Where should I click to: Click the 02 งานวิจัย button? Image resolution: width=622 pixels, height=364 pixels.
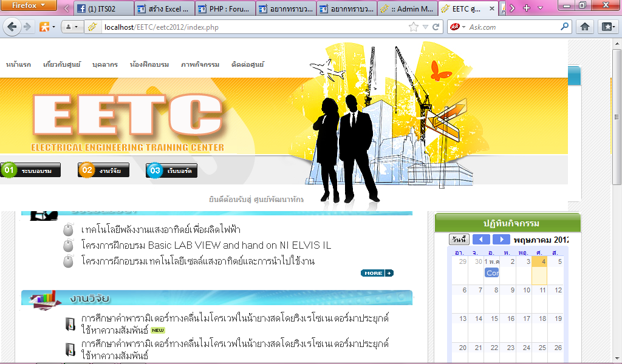click(103, 170)
